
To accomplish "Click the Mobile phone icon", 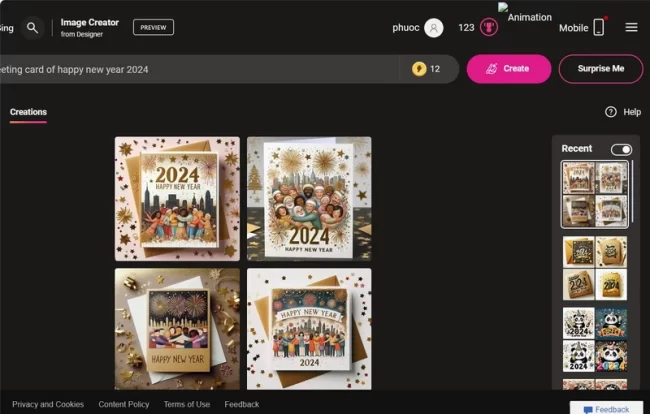I will point(599,28).
